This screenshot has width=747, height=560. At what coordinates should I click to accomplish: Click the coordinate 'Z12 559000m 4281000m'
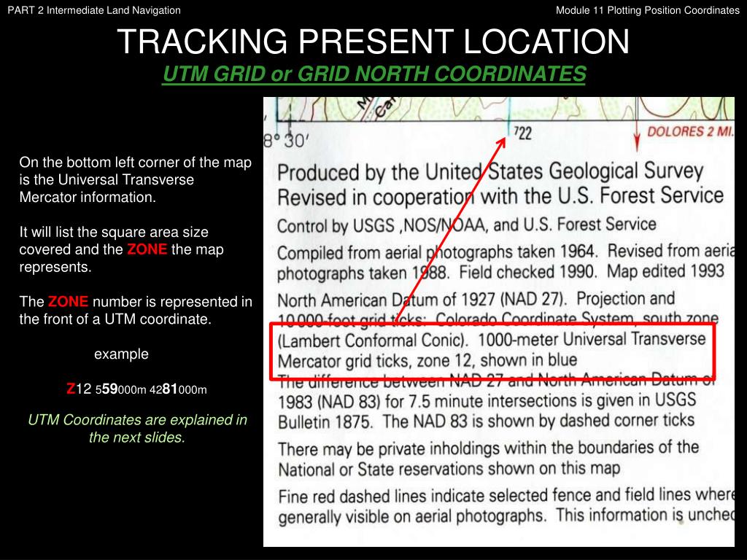pyautogui.click(x=136, y=389)
